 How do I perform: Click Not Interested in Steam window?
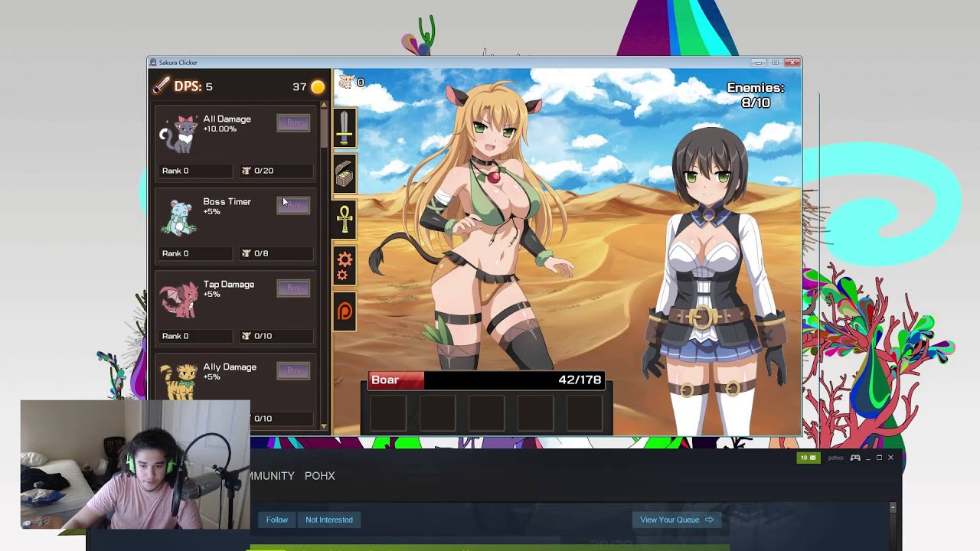click(x=329, y=520)
